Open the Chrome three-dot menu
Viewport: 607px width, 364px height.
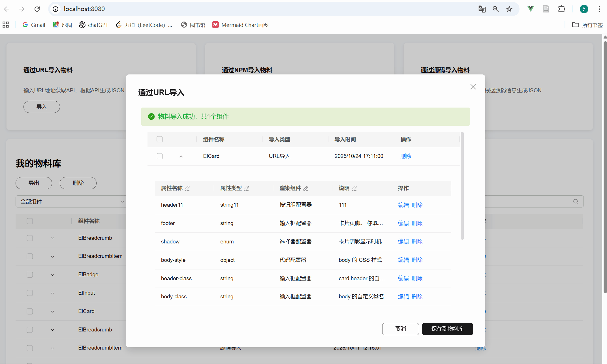(x=599, y=9)
